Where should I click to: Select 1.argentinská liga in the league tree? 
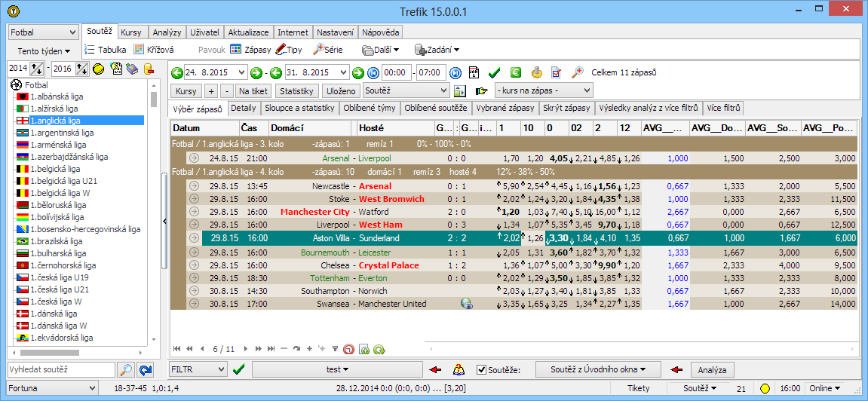pyautogui.click(x=62, y=133)
